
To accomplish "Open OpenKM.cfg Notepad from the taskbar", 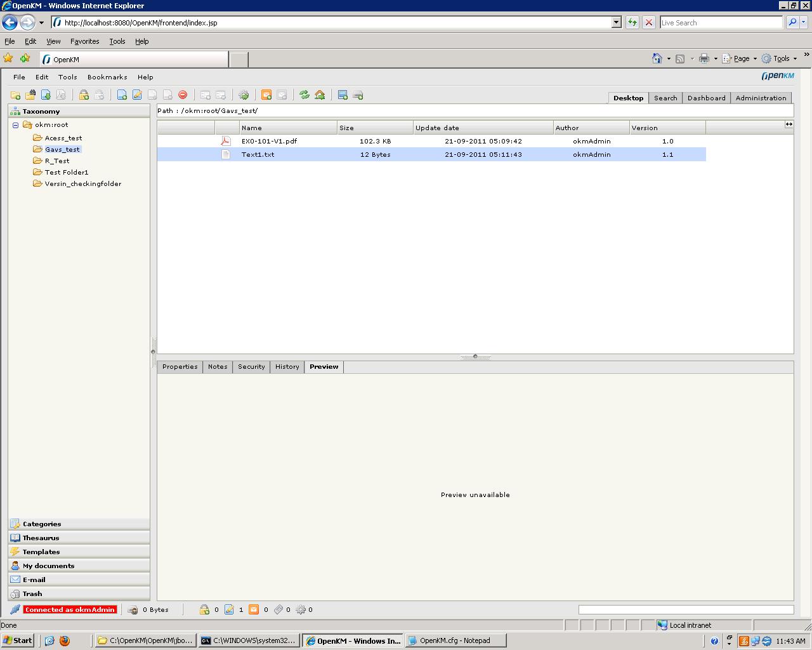I will point(455,640).
